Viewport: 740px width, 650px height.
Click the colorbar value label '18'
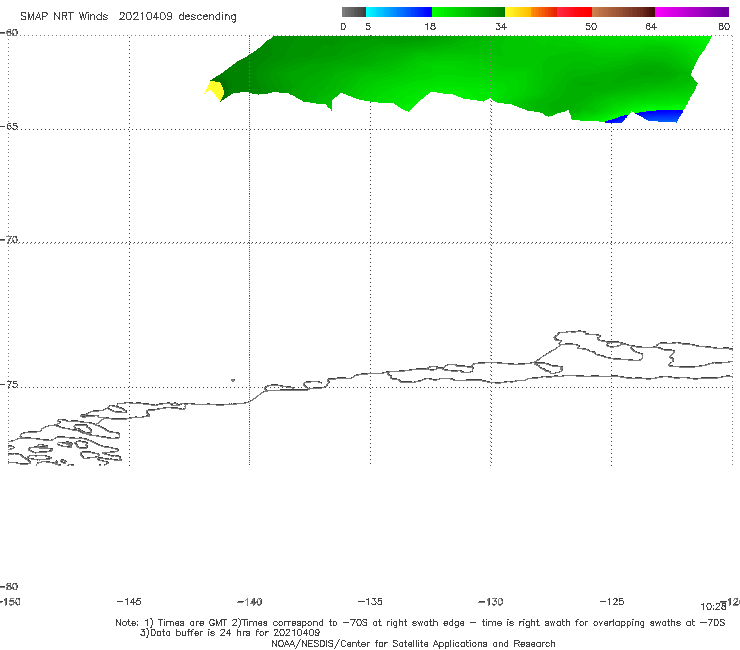(430, 27)
